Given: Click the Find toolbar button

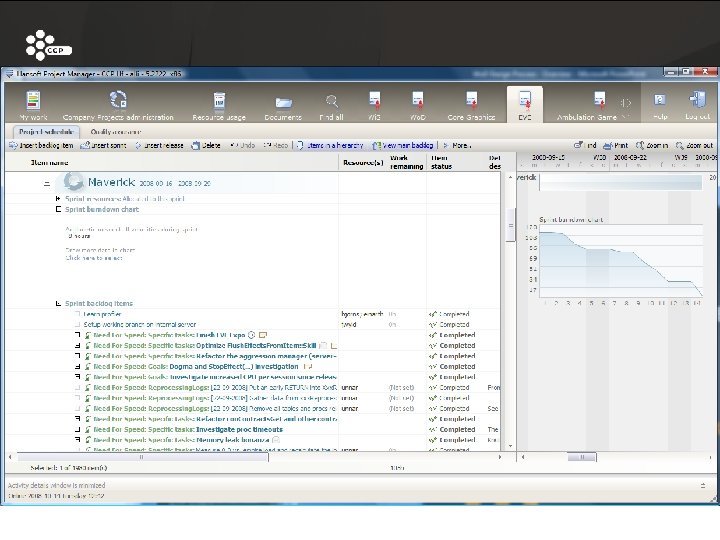Looking at the screenshot, I should 585,146.
